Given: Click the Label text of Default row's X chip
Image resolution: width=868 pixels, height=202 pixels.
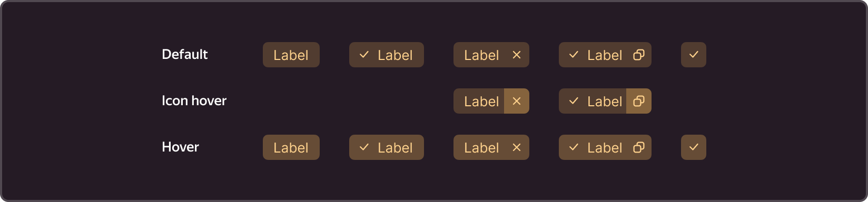Looking at the screenshot, I should [x=481, y=55].
